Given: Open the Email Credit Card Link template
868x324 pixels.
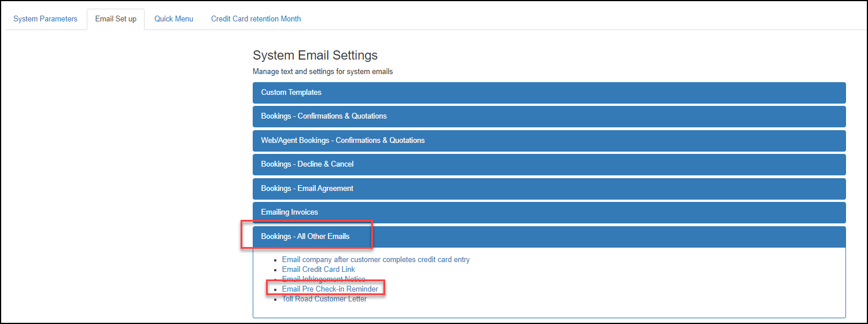Looking at the screenshot, I should pyautogui.click(x=319, y=270).
